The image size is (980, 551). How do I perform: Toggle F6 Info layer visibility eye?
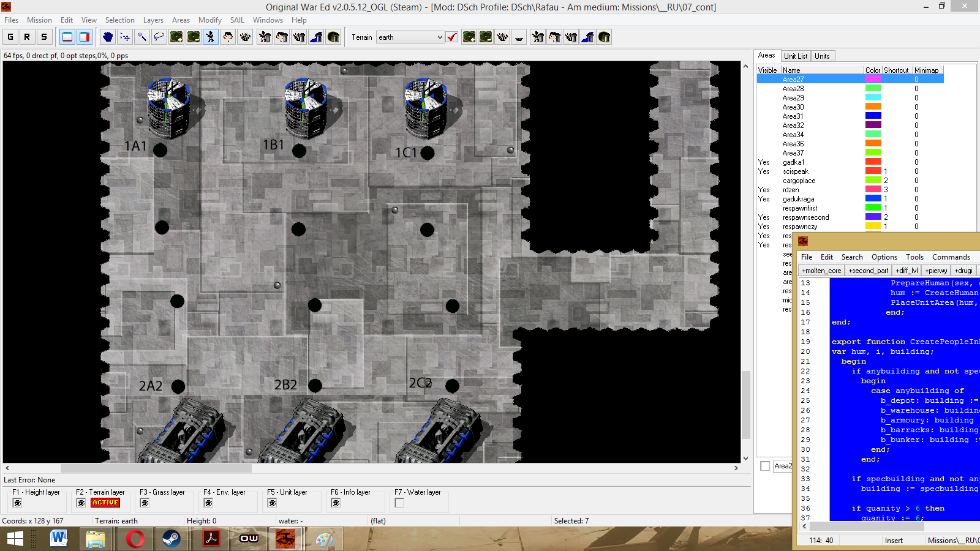(x=336, y=503)
